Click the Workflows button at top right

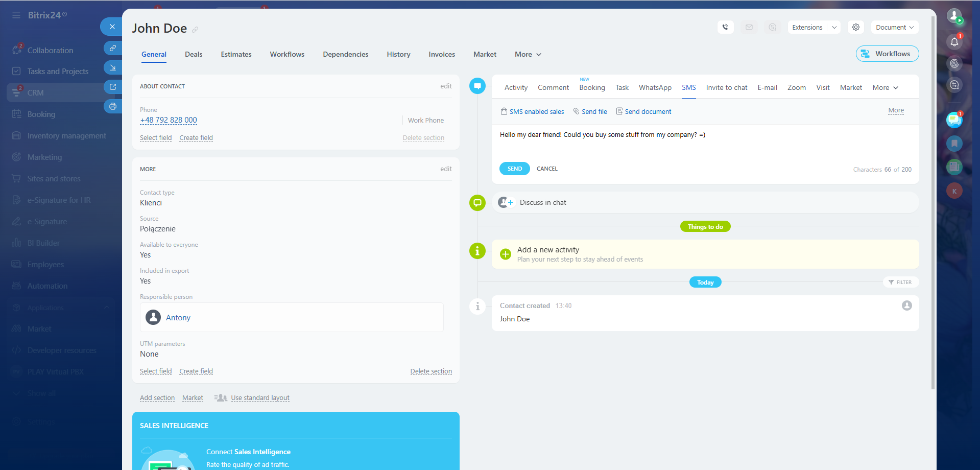point(887,54)
